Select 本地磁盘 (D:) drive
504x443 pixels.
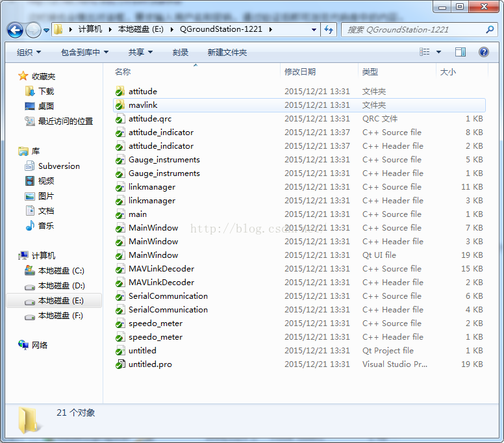(x=62, y=285)
